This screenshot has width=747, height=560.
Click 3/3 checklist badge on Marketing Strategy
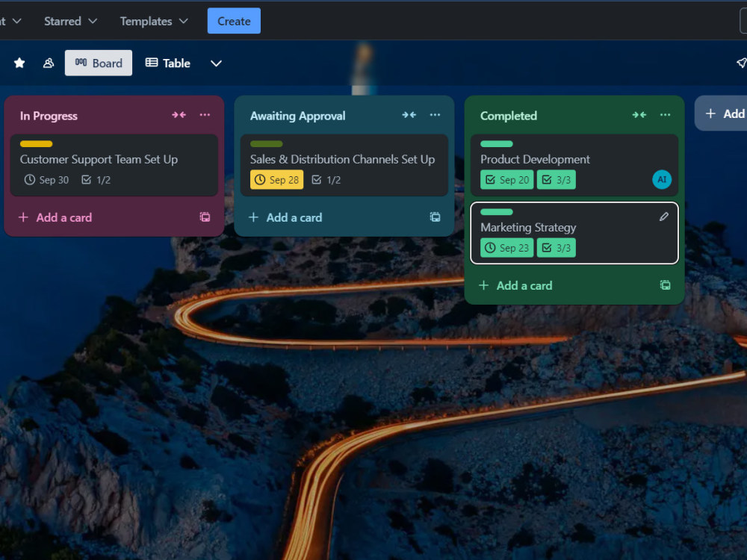tap(557, 248)
